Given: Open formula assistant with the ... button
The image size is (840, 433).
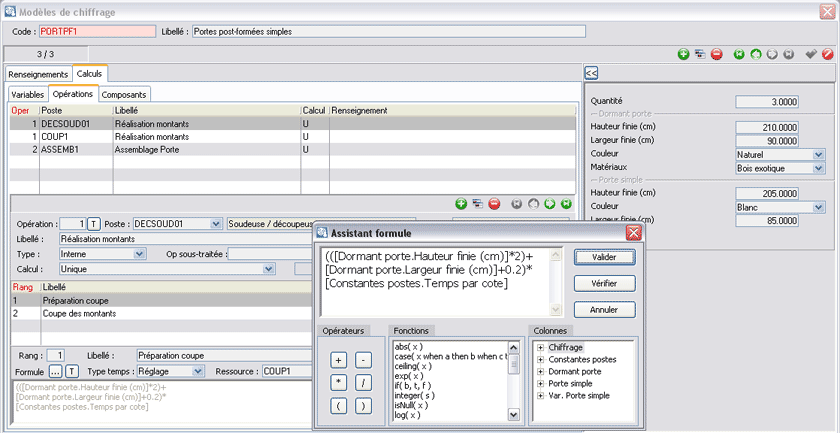Looking at the screenshot, I should (55, 371).
